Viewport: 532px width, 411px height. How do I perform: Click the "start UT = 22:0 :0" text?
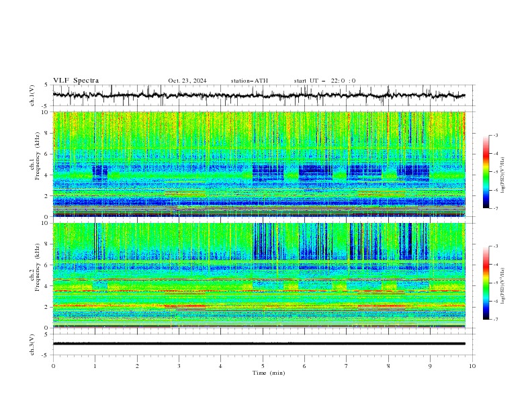(x=324, y=81)
